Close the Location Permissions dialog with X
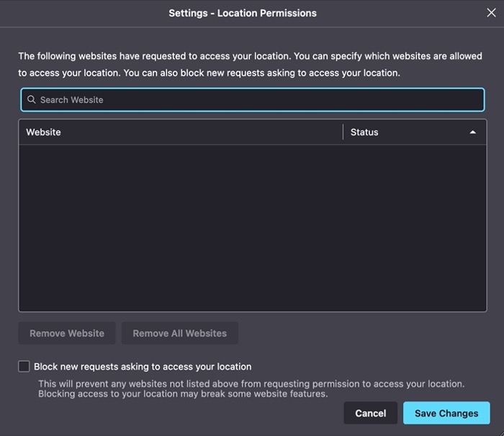The height and width of the screenshot is (436, 504). [491, 13]
